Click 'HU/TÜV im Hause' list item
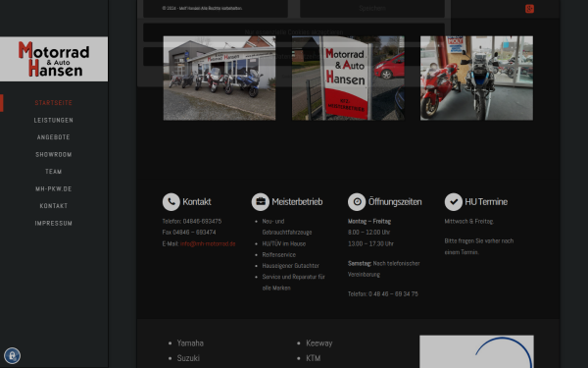588x368 pixels. tap(284, 243)
